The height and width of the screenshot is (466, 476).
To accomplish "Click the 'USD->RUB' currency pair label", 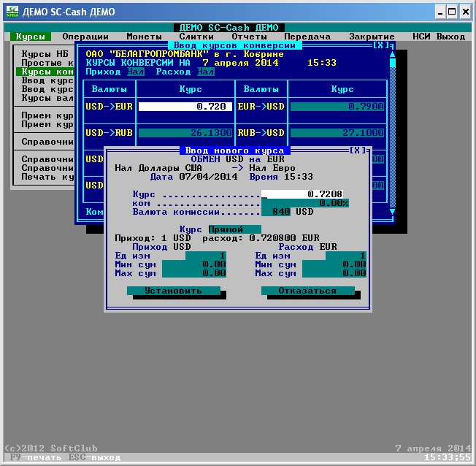I will tap(110, 133).
